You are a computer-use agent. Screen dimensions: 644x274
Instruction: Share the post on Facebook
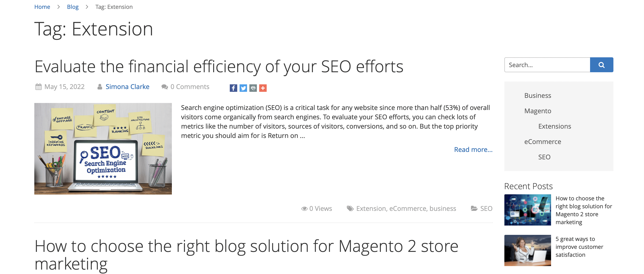click(x=233, y=88)
